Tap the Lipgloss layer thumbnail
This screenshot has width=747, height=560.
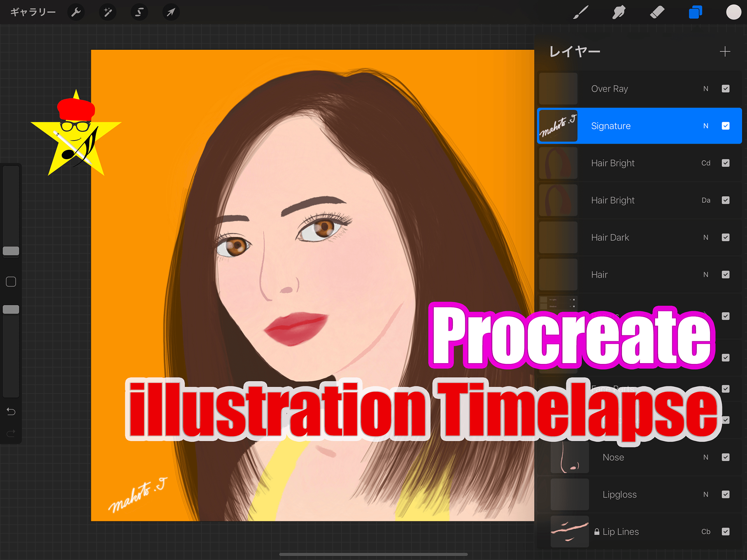(570, 494)
